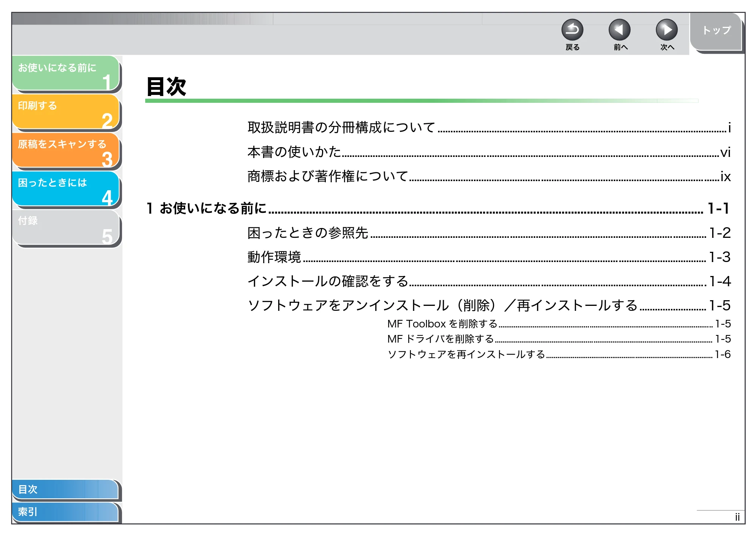756x535 pixels.
Task: Click page number vi in contents
Action: [725, 152]
